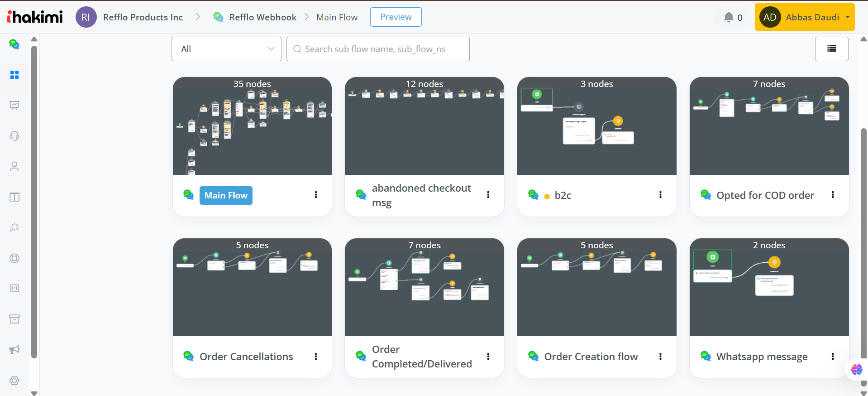868x396 pixels.
Task: Open the chatbot flows icon in sidebar
Action: tap(14, 44)
